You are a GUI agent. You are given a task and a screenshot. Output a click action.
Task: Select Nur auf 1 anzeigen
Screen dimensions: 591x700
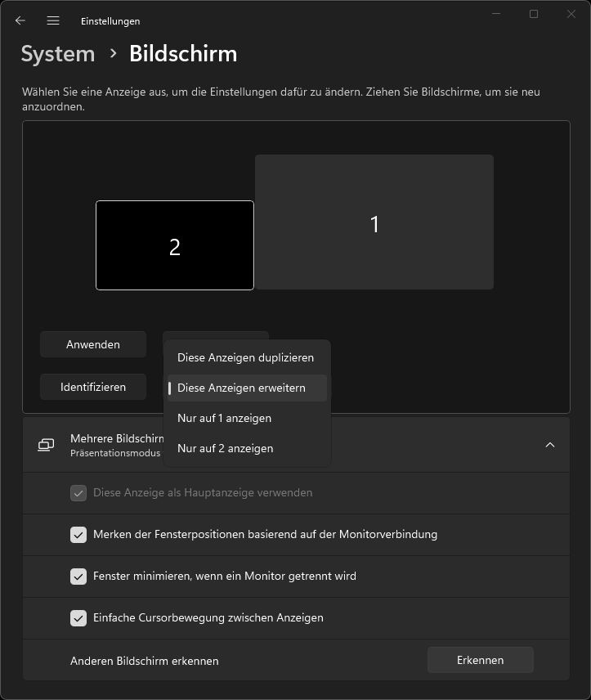(224, 419)
